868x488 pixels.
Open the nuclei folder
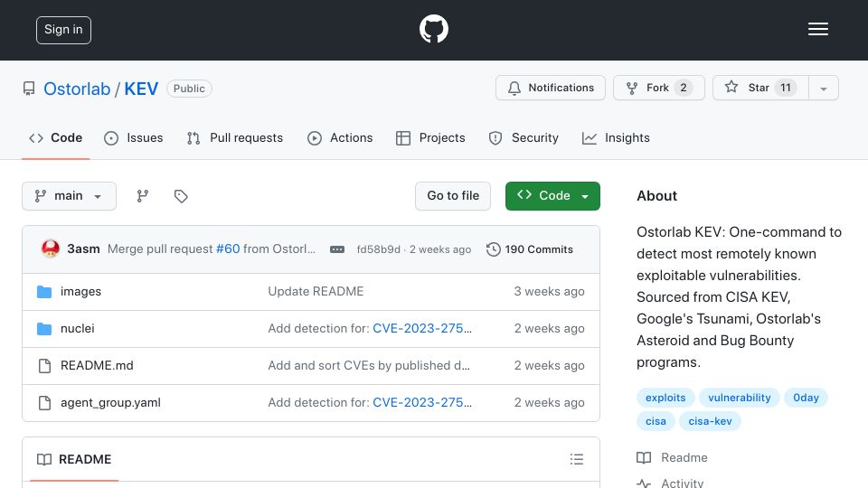coord(78,329)
